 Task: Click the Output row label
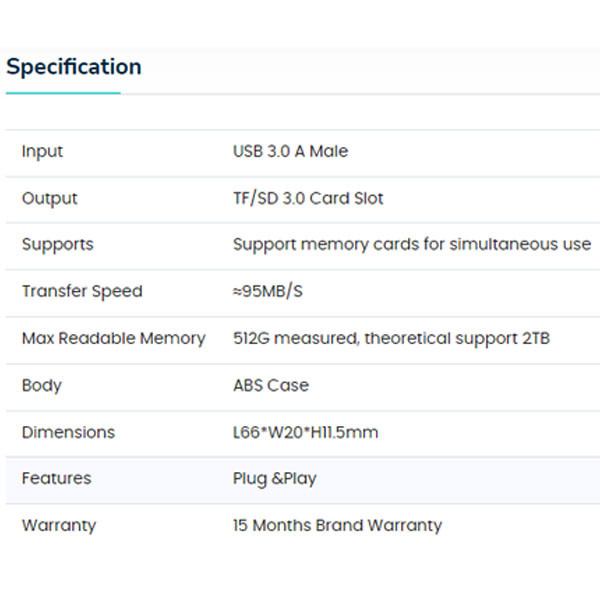[49, 198]
